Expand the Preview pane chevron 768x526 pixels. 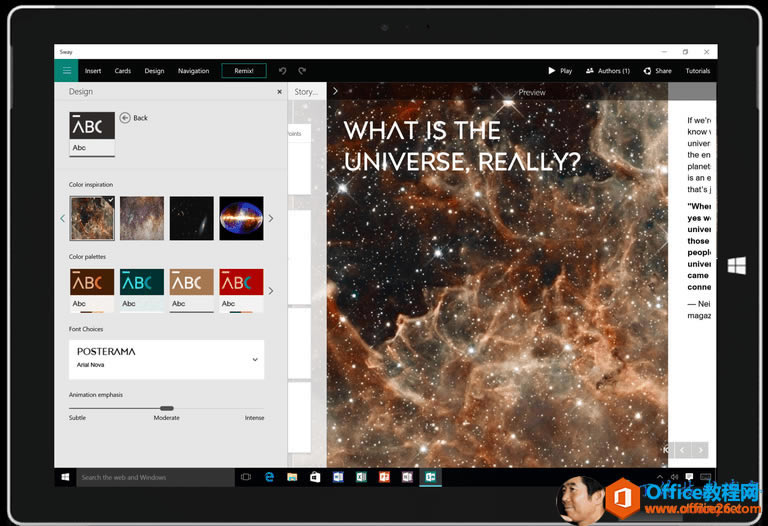pos(335,92)
